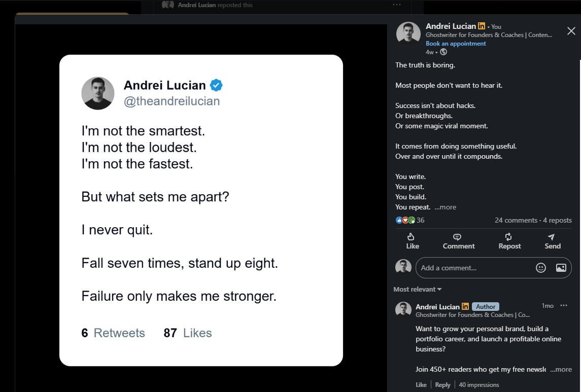
Task: View the 4 reposts link
Action: [x=557, y=220]
